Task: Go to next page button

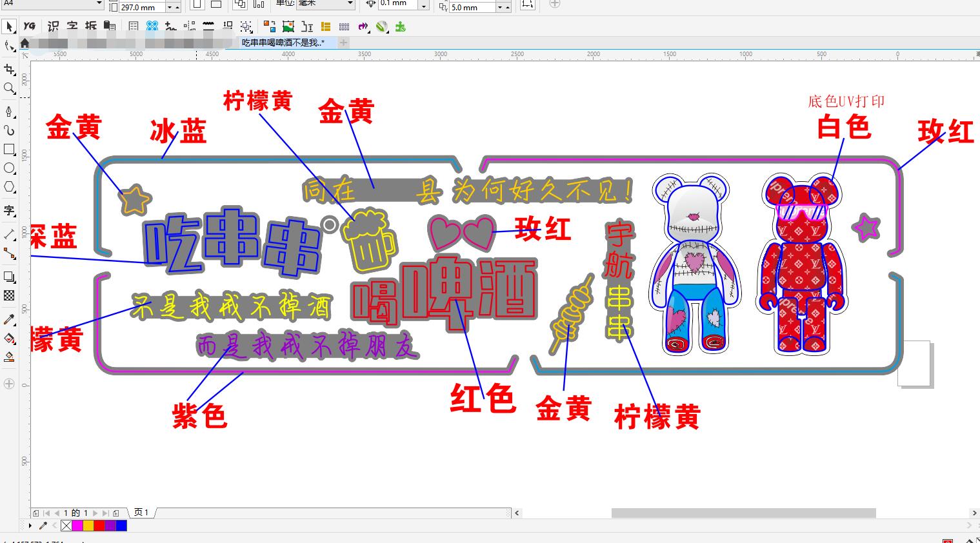Action: [x=95, y=513]
